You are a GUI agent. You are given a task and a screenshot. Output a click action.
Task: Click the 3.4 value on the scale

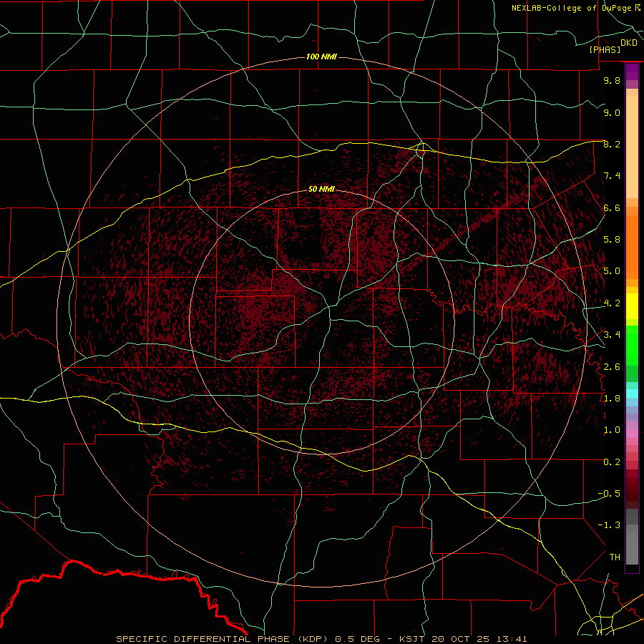click(x=612, y=335)
